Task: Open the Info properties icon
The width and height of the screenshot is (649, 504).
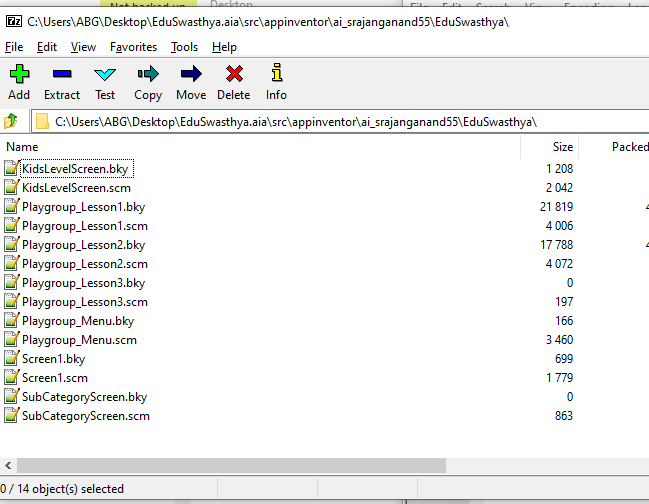Action: (x=277, y=74)
